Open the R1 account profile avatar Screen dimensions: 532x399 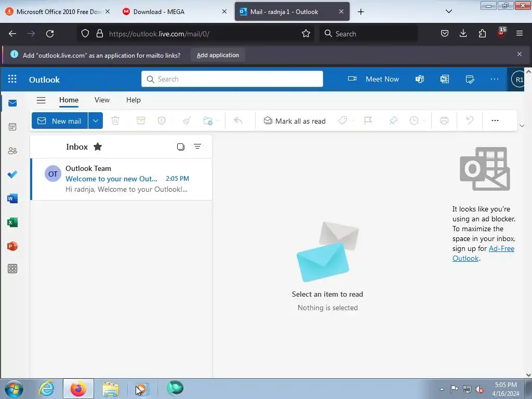point(519,79)
